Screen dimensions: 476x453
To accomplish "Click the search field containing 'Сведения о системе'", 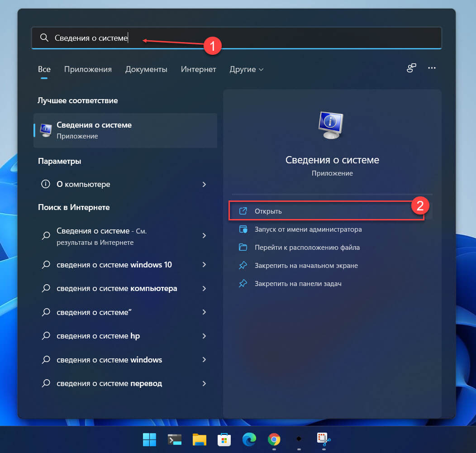I will pos(237,38).
